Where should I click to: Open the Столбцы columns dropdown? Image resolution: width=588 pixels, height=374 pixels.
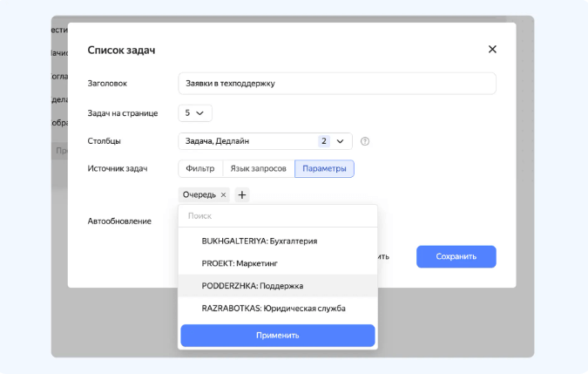[265, 141]
